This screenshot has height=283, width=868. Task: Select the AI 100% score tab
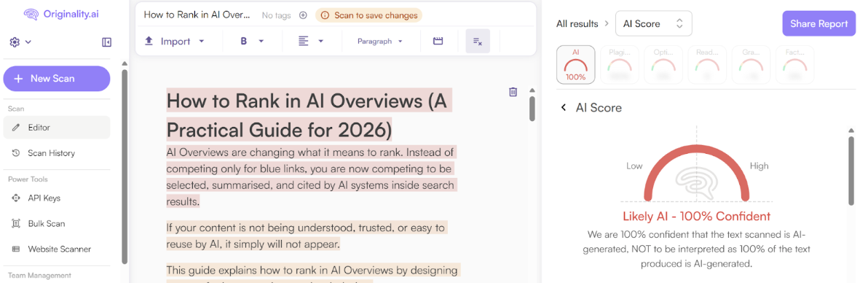click(x=576, y=65)
